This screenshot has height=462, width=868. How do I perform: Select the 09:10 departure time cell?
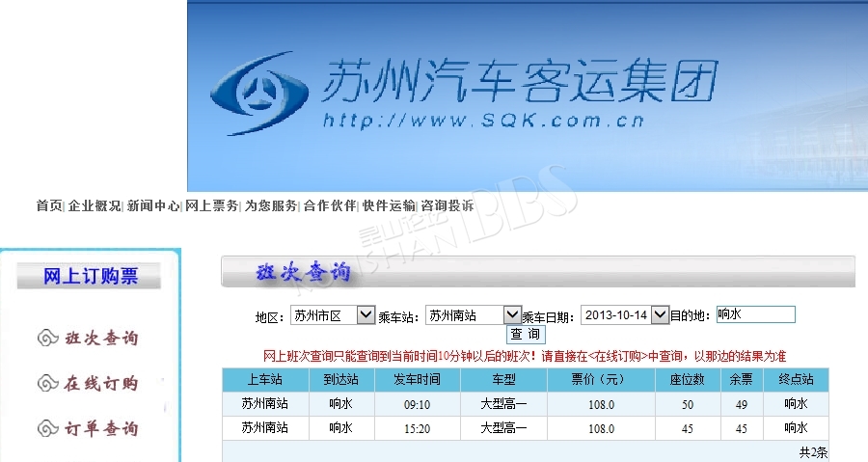coord(417,404)
